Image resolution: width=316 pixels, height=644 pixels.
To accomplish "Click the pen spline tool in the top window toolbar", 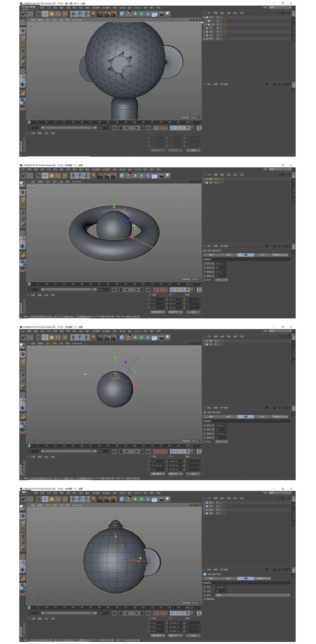I will tap(129, 14).
